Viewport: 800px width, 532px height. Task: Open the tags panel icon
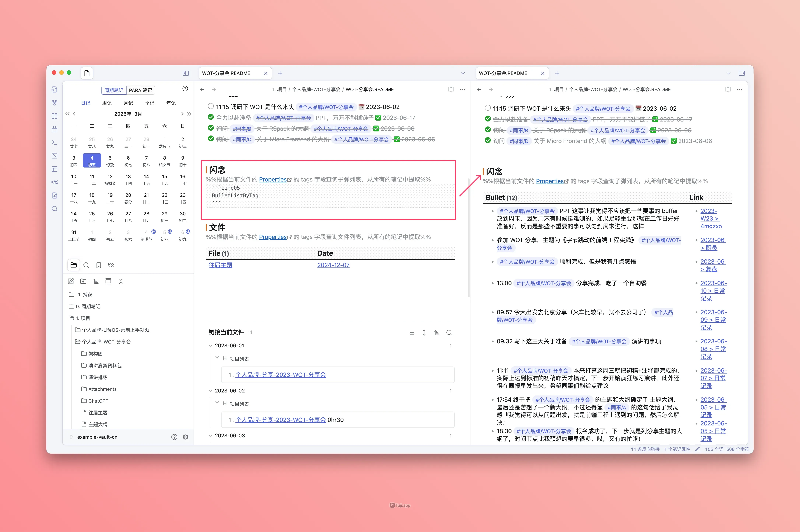[111, 265]
